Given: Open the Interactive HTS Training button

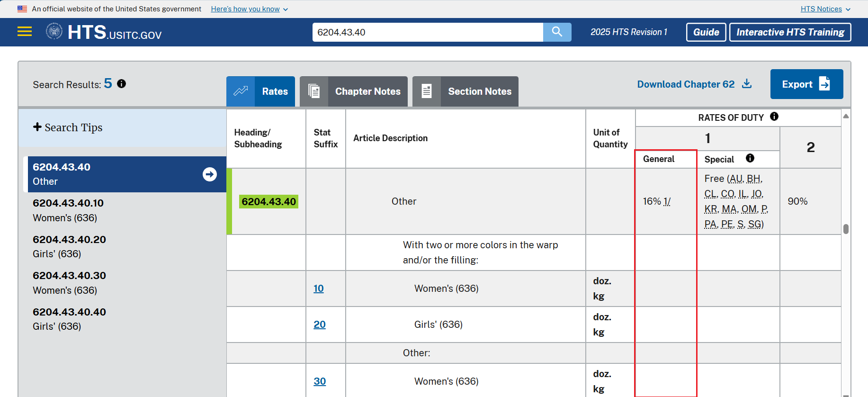Looking at the screenshot, I should (x=790, y=32).
